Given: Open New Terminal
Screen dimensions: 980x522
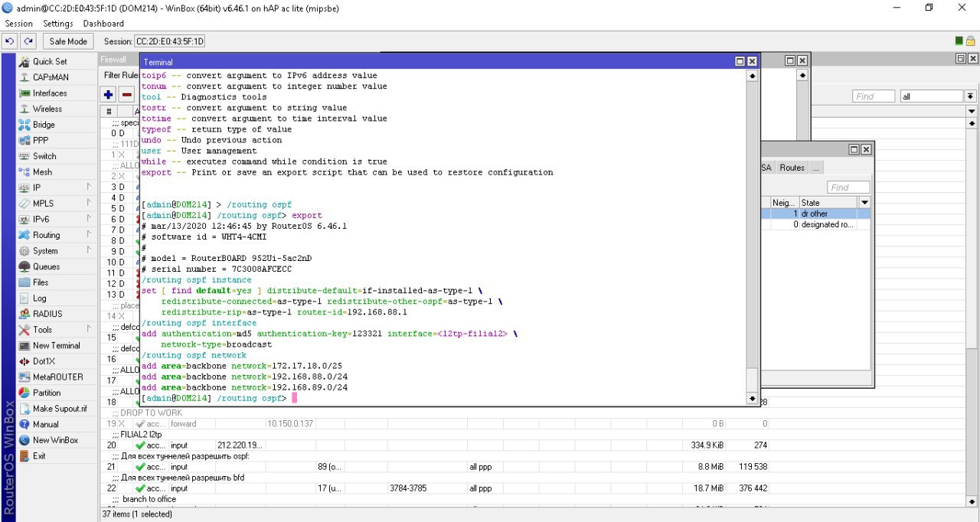Looking at the screenshot, I should (x=56, y=345).
